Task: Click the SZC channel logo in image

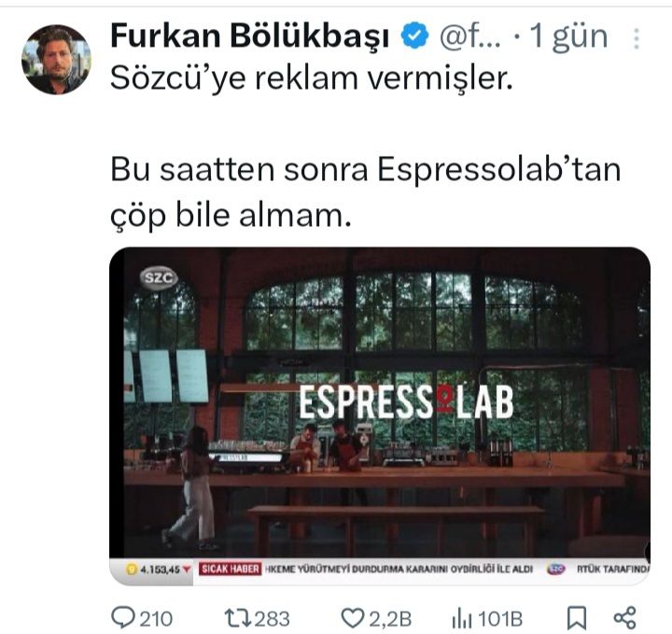Action: pos(159,278)
